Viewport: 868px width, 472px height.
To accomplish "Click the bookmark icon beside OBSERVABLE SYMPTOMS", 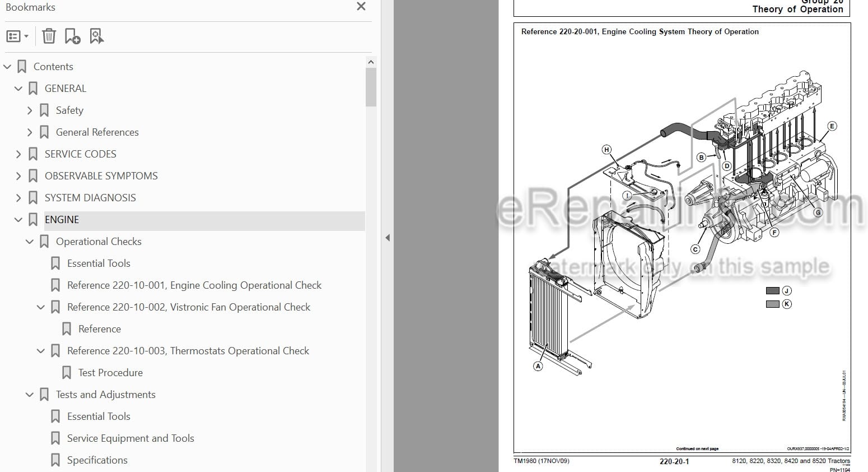I will pyautogui.click(x=33, y=176).
